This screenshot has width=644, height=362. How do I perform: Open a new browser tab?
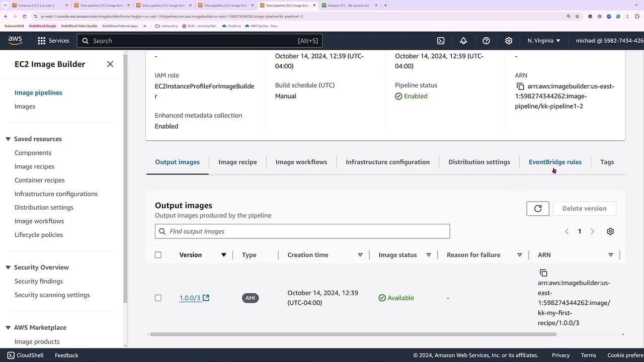coord(385,6)
